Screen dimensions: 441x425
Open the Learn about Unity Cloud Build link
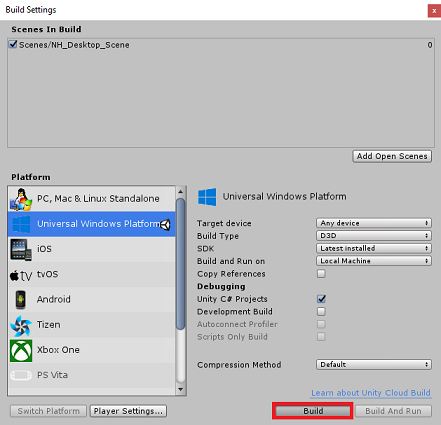371,393
